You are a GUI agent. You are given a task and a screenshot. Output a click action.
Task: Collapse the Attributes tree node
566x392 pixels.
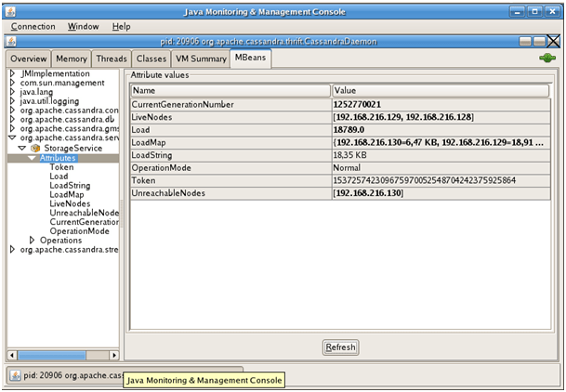(x=32, y=158)
